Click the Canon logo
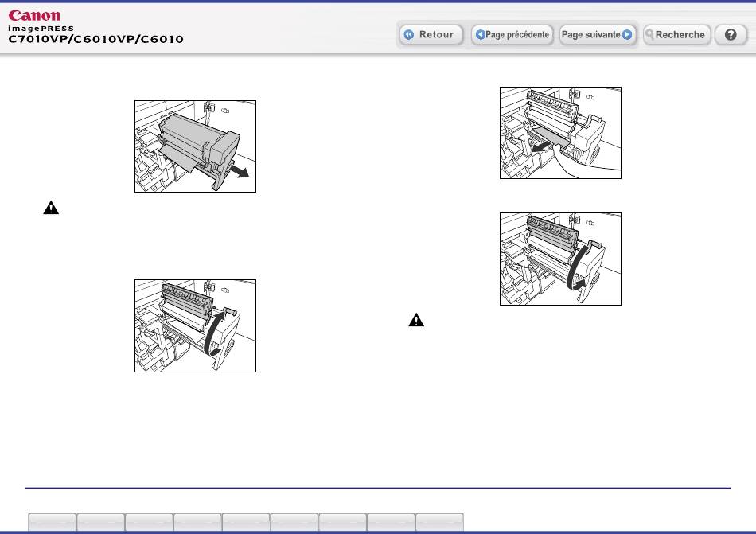The height and width of the screenshot is (534, 756). click(x=34, y=15)
